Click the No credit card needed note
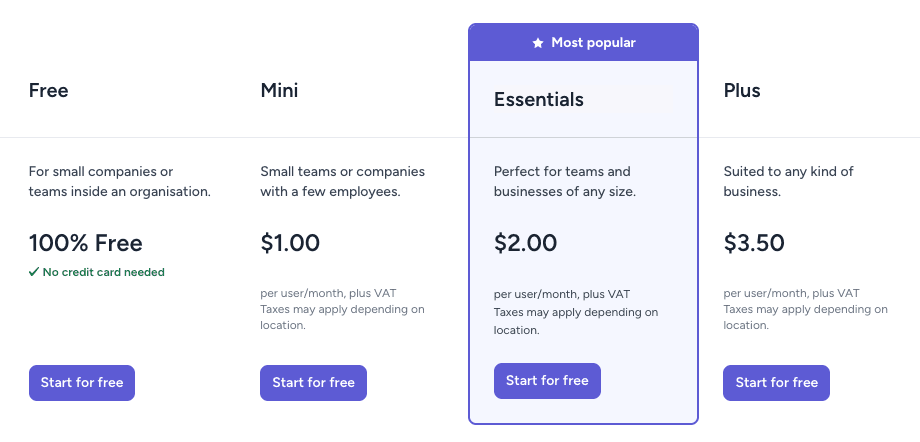This screenshot has width=920, height=442. pos(103,272)
